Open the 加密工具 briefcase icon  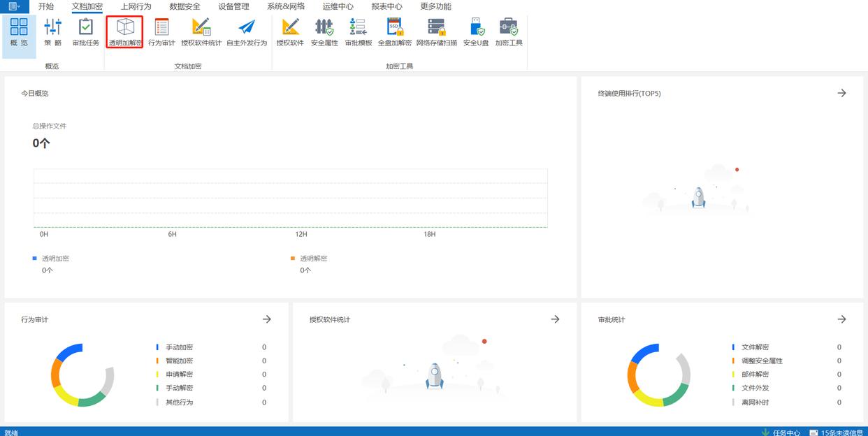509,33
